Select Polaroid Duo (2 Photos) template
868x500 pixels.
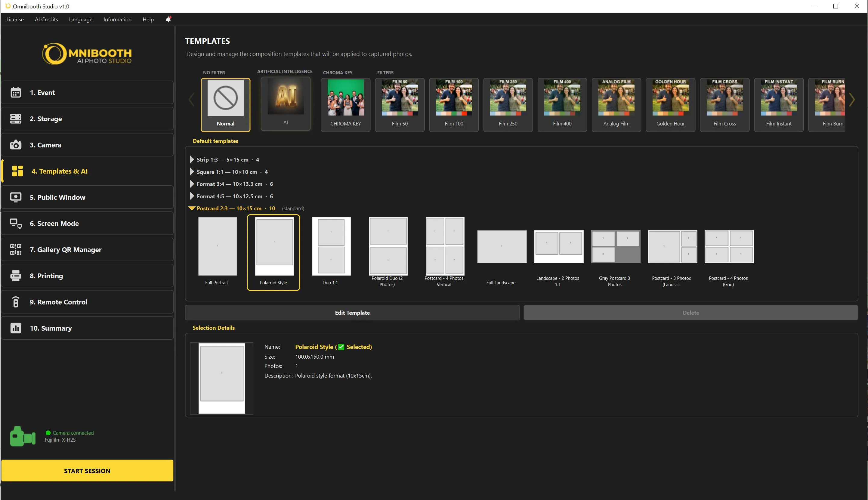point(388,252)
